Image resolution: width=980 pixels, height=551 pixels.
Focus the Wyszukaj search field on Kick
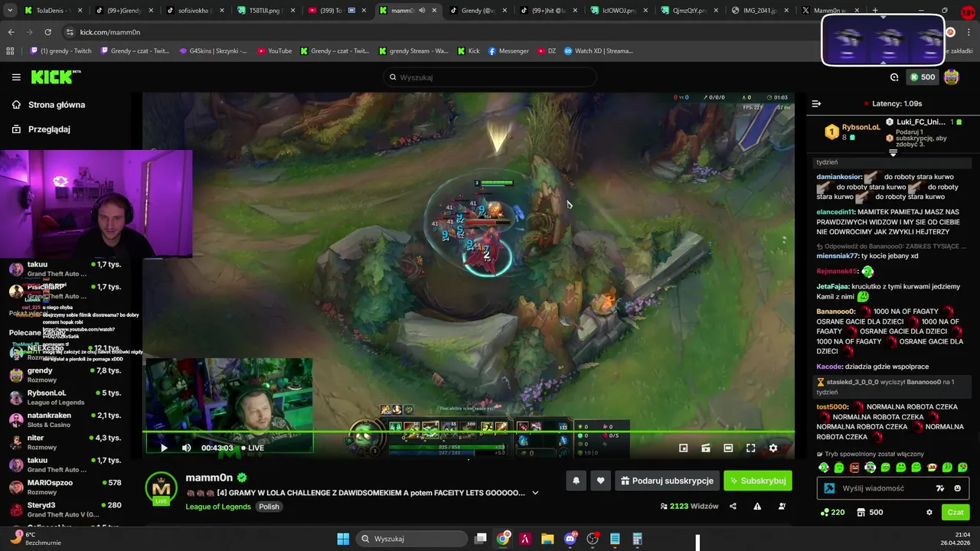pos(490,77)
